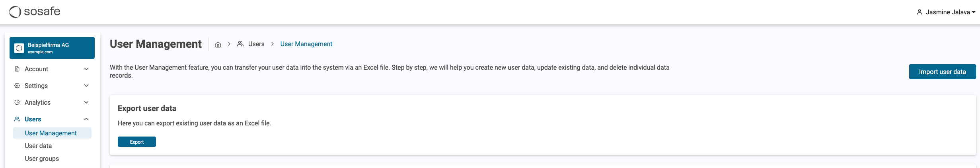Expand the Settings section chevron
The image size is (980, 168).
click(86, 86)
